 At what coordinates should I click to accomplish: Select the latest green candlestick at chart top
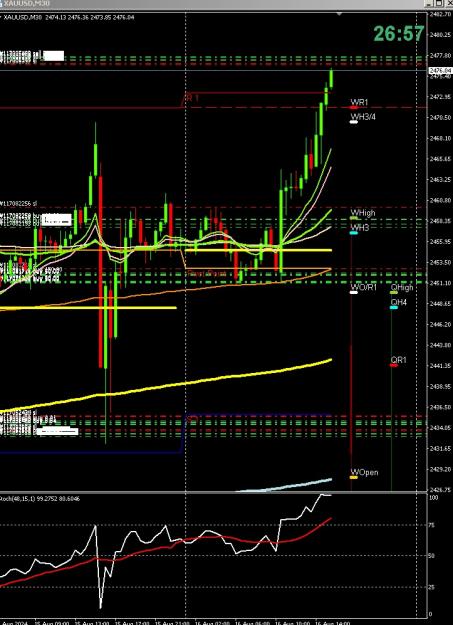point(331,78)
